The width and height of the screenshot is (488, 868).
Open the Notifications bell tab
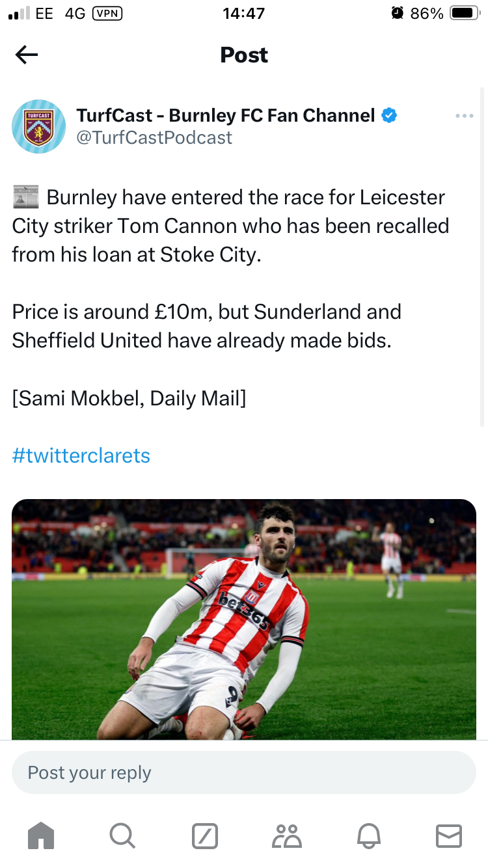click(x=368, y=835)
